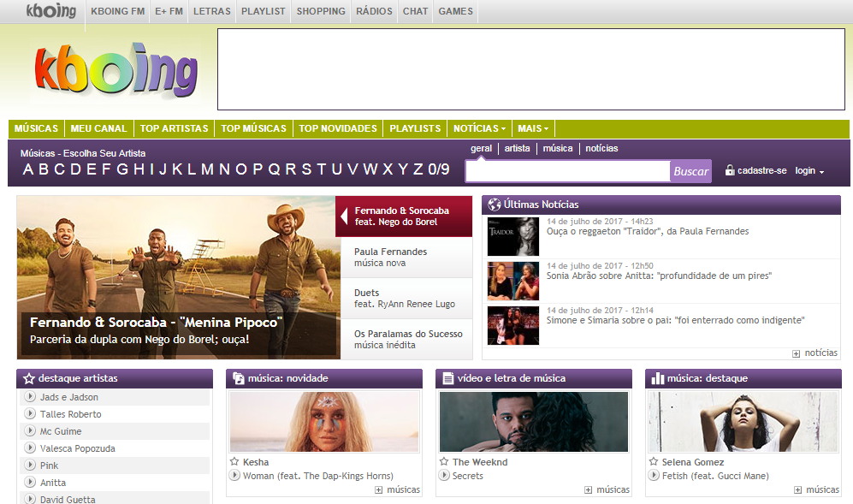The image size is (853, 504).
Task: Open the Kesha novidade thumbnail
Action: (324, 422)
